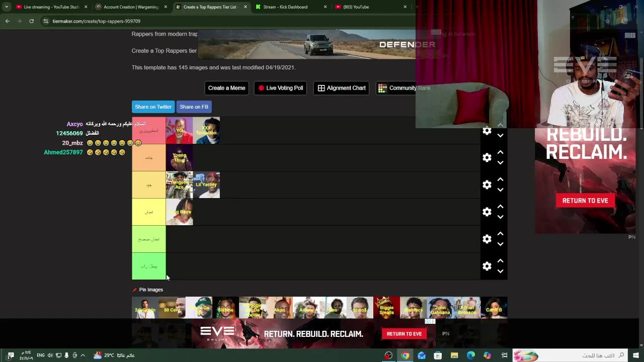Image resolution: width=644 pixels, height=362 pixels.
Task: Close the (803) YouTube tab
Action: 405,7
